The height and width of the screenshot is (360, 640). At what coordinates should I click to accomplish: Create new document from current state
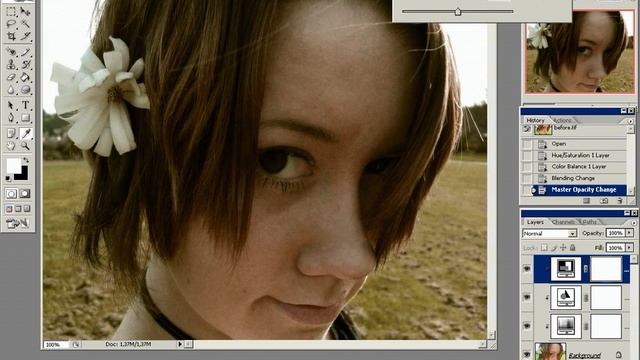click(587, 201)
